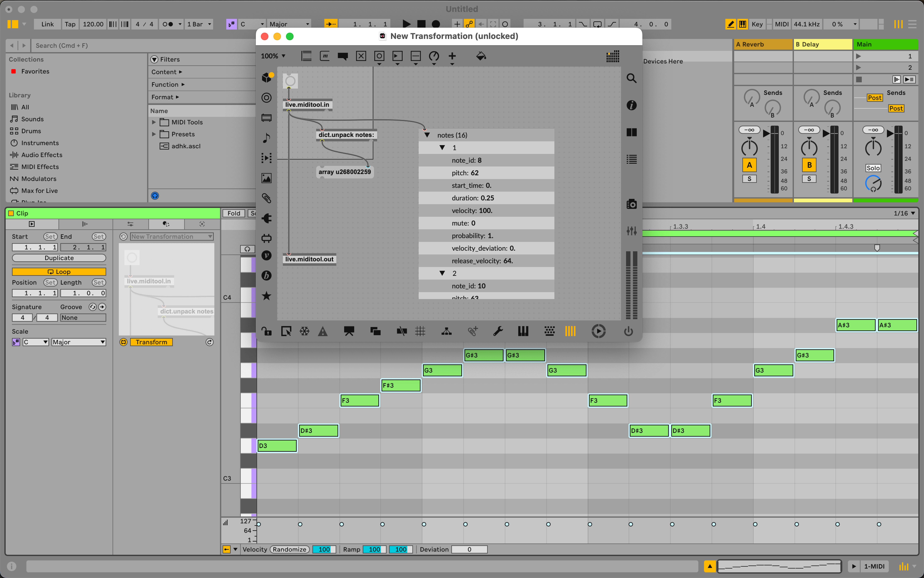Viewport: 924px width, 578px height.
Task: Add a message box from Max toolbar
Action: (324, 56)
